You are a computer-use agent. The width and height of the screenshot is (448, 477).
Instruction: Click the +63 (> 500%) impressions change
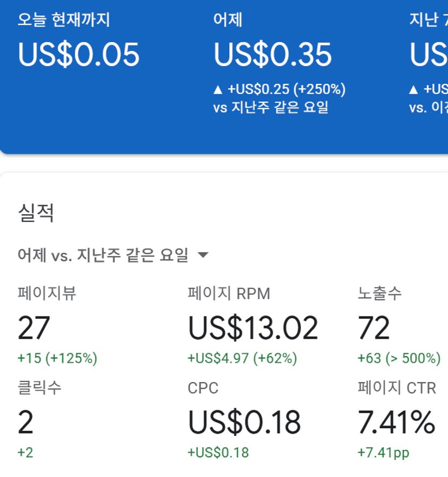click(x=399, y=358)
